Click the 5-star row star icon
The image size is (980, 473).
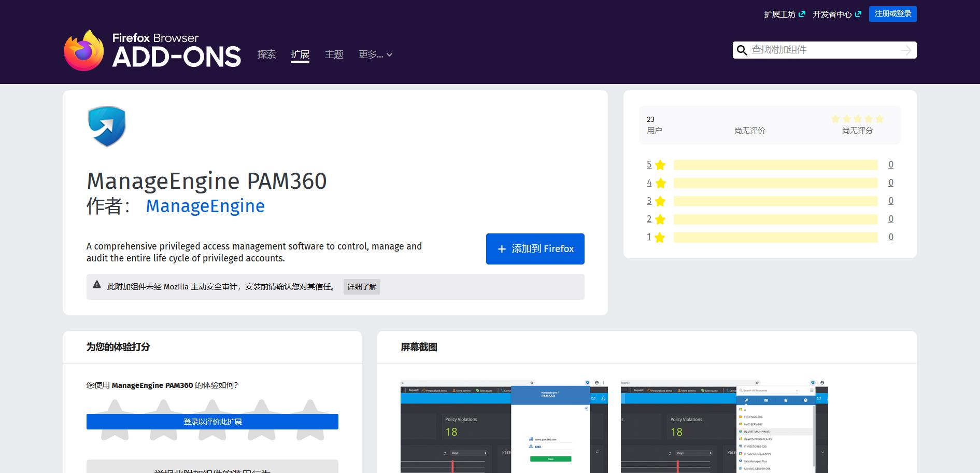click(x=660, y=165)
